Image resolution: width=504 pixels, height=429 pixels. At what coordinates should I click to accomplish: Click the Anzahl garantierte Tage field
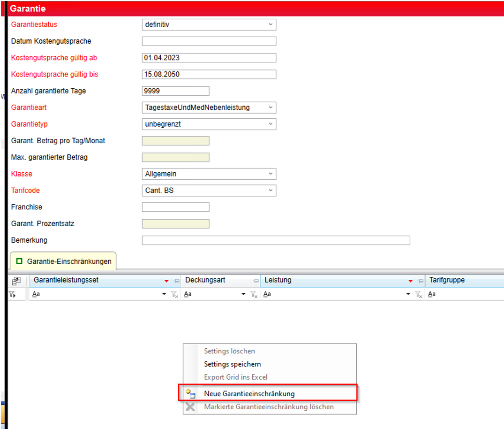click(x=175, y=91)
